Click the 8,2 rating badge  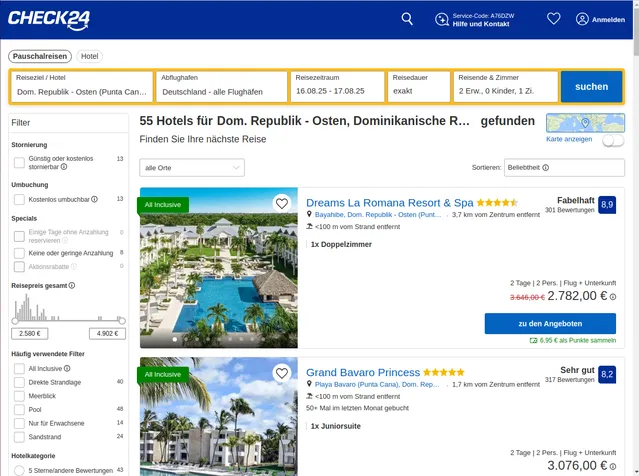[x=607, y=374]
